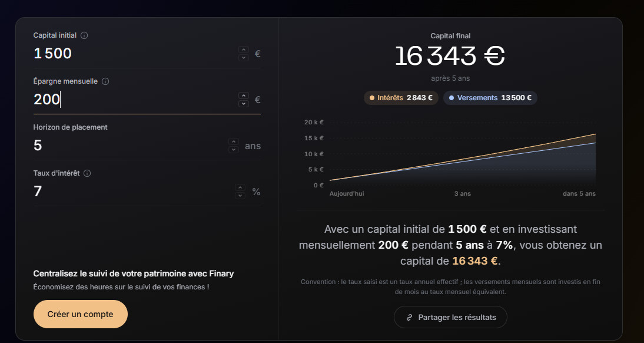Decrement Horizon de placement years
This screenshot has height=343, width=644.
pos(234,150)
